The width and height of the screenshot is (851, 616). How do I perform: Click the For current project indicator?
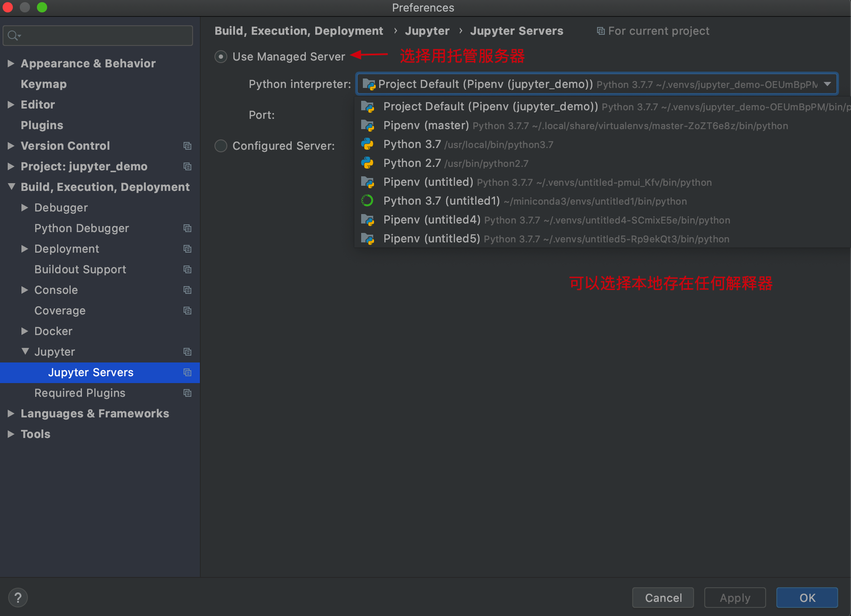click(x=653, y=31)
